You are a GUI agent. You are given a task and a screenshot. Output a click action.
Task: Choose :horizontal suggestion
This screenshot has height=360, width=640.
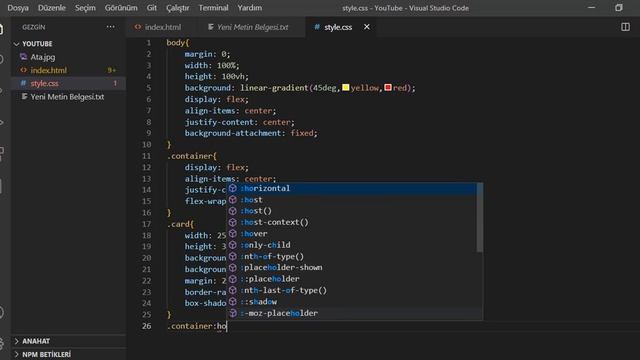click(x=352, y=188)
